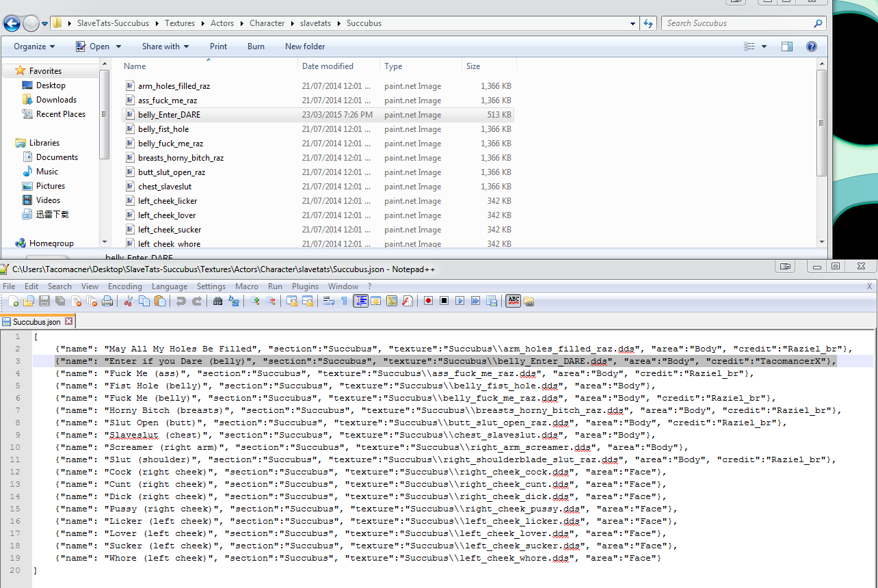
Task: Open the Macro menu
Action: coord(247,286)
